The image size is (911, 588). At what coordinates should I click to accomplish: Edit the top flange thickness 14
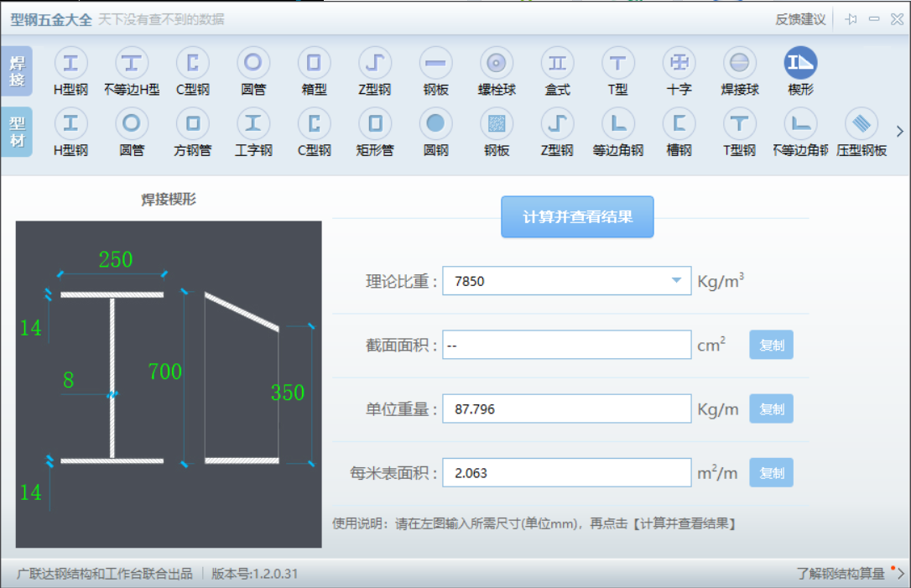point(31,328)
